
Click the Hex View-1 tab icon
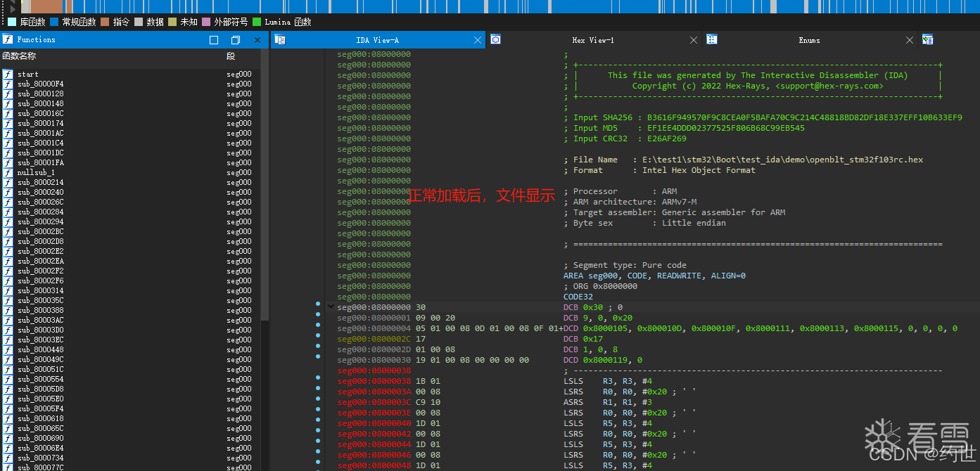[x=495, y=40]
